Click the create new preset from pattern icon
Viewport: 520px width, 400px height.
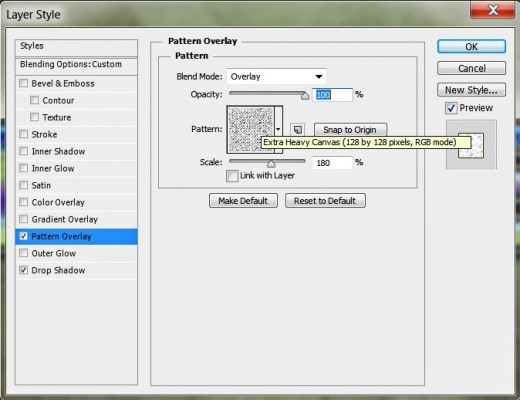point(297,129)
